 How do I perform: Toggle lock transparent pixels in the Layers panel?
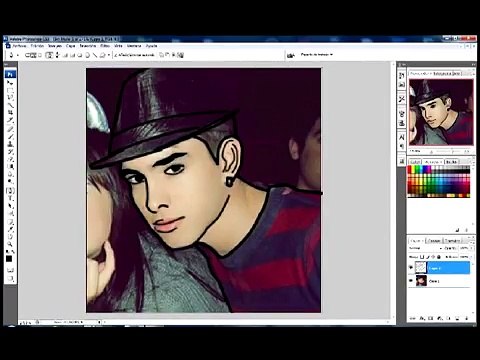coord(422,257)
